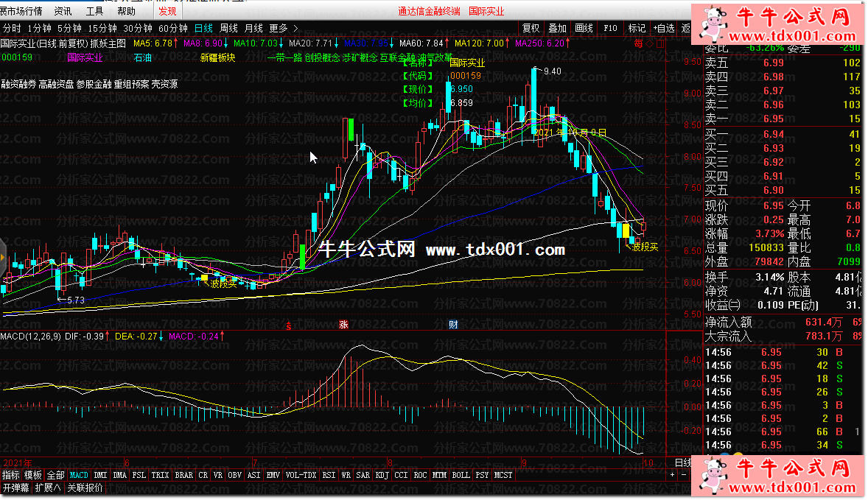
Task: Select the VR indicator tab
Action: [x=217, y=475]
